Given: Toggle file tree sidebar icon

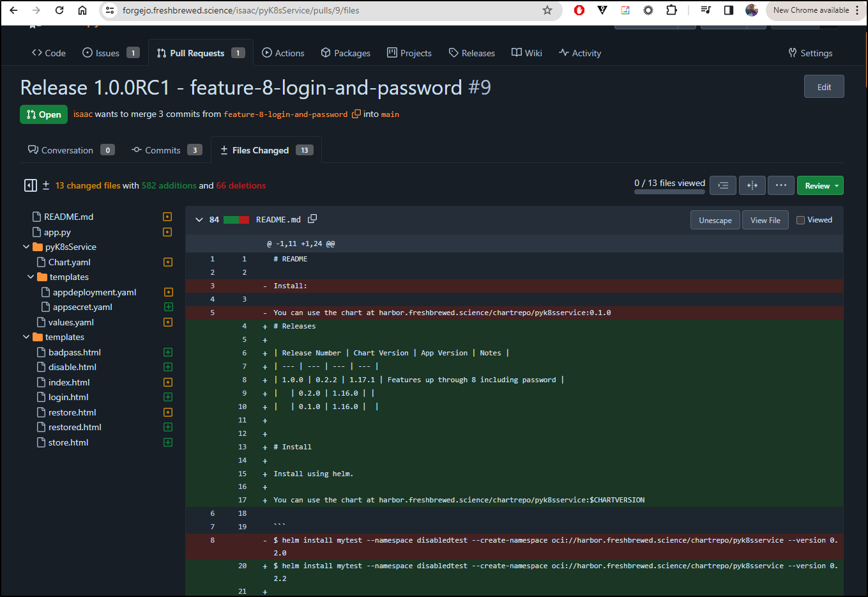Looking at the screenshot, I should [31, 185].
